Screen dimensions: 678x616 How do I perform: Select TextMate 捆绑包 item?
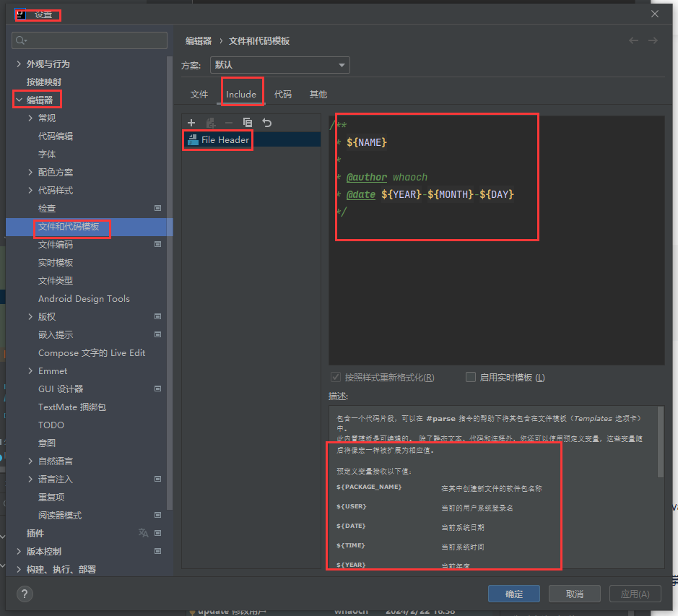(x=72, y=407)
